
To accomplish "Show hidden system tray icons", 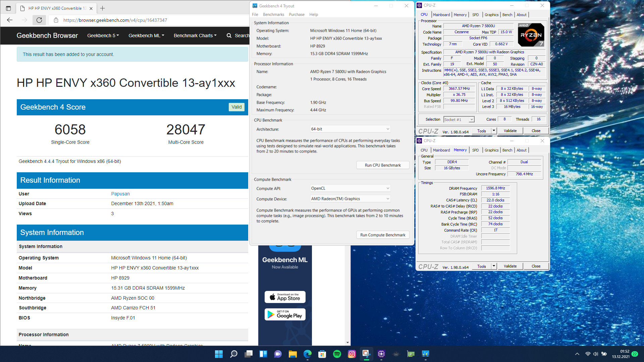I will pos(577,354).
